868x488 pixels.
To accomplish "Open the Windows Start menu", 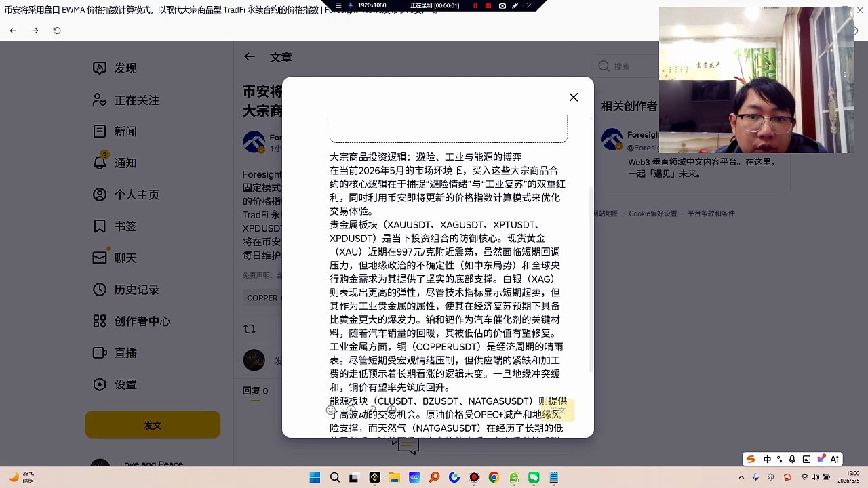I will tap(315, 477).
